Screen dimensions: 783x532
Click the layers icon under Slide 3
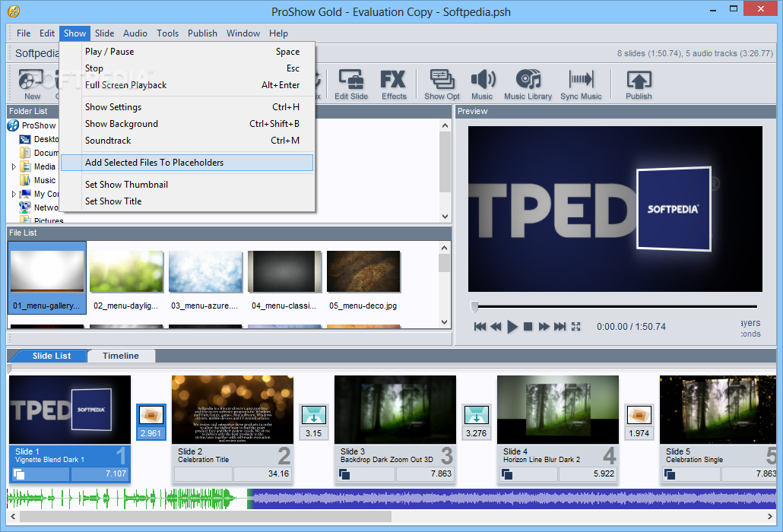pyautogui.click(x=344, y=474)
